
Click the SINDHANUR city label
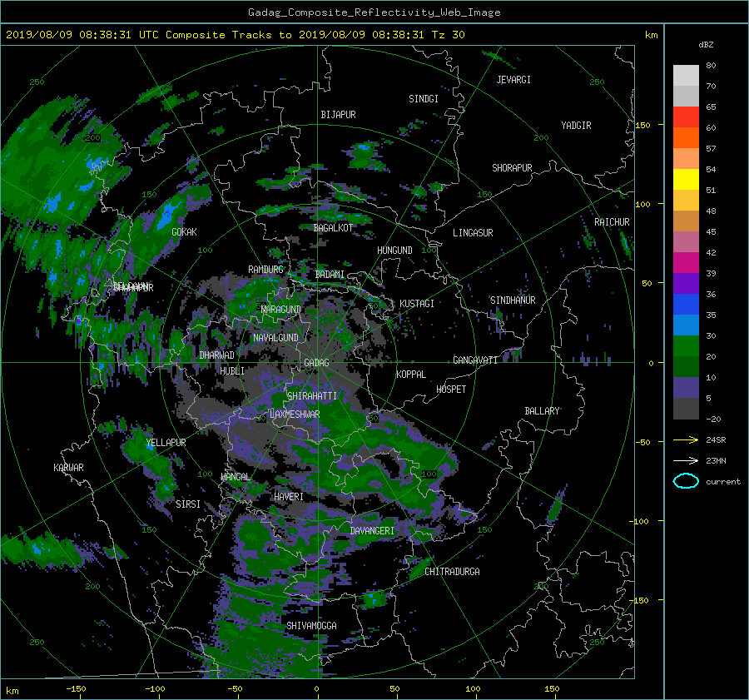tap(513, 300)
